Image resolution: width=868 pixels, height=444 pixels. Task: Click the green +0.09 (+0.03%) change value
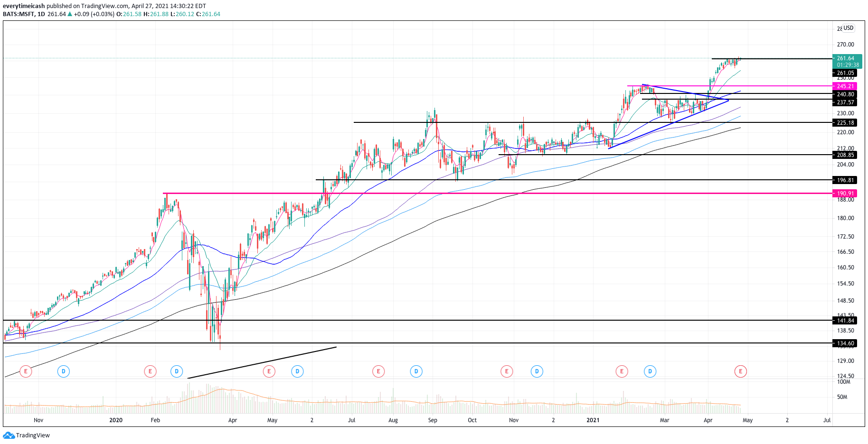94,14
